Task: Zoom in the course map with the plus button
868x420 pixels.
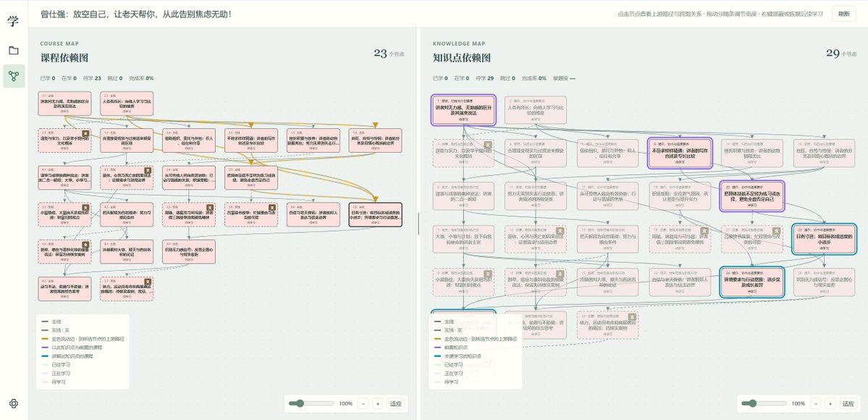Action: pos(378,403)
